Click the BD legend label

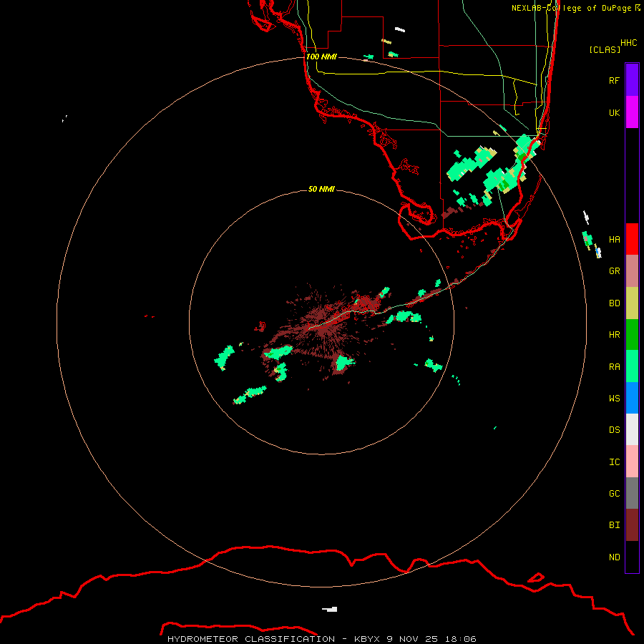[614, 303]
